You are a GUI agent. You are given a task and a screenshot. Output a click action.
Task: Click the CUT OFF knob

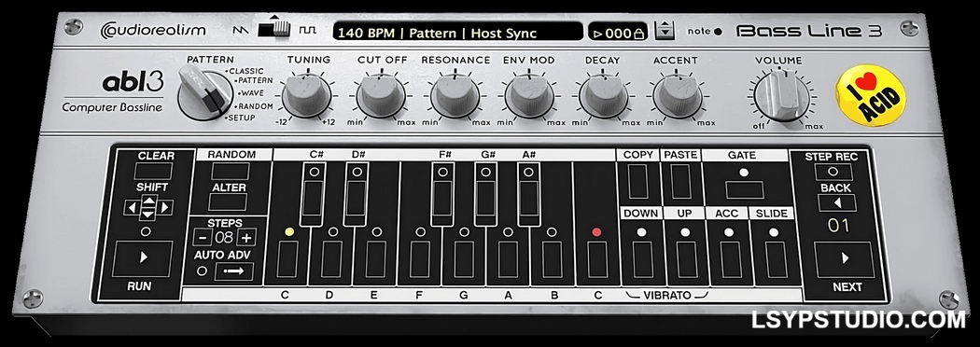point(381,95)
